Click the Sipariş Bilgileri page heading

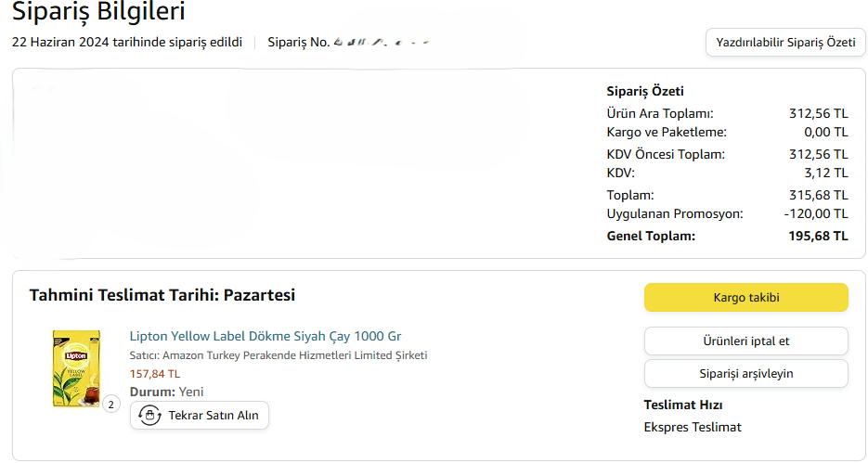tap(98, 13)
